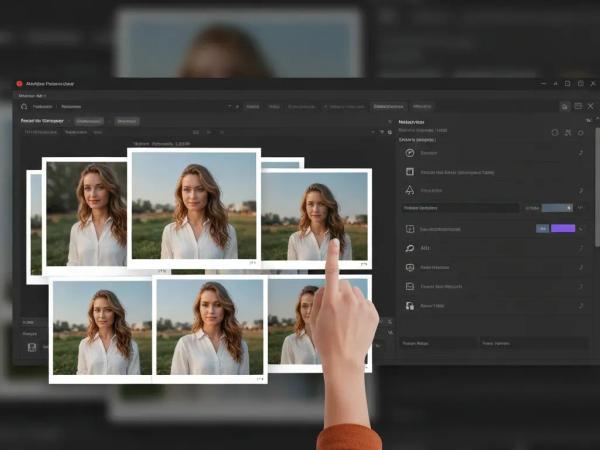Click the first circular icon atop right panel
Viewport: 600px width, 450px height.
tap(555, 132)
